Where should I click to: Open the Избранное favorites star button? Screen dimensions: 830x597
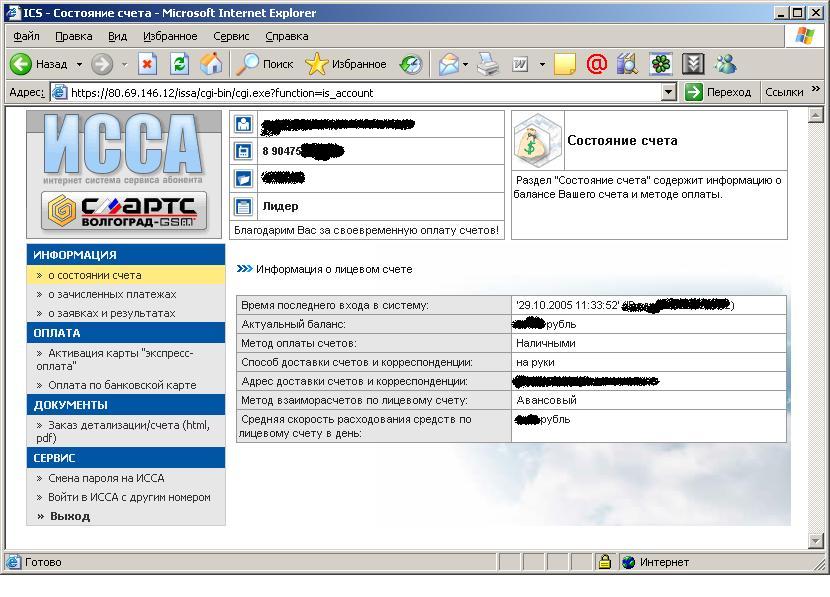pos(346,64)
